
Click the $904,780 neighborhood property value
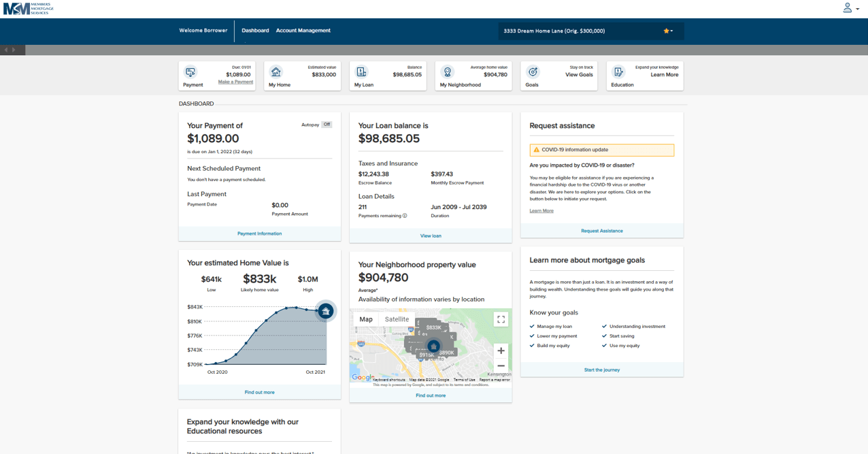click(x=384, y=278)
